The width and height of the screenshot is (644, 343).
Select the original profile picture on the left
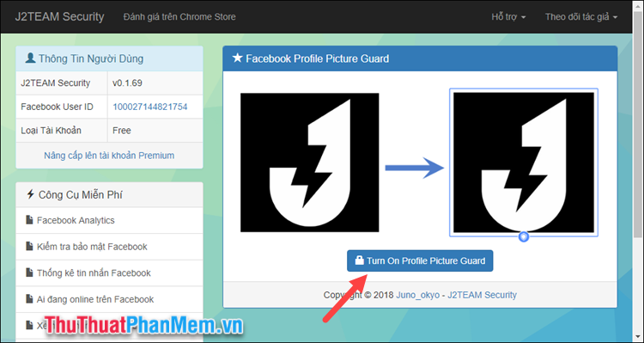point(310,162)
